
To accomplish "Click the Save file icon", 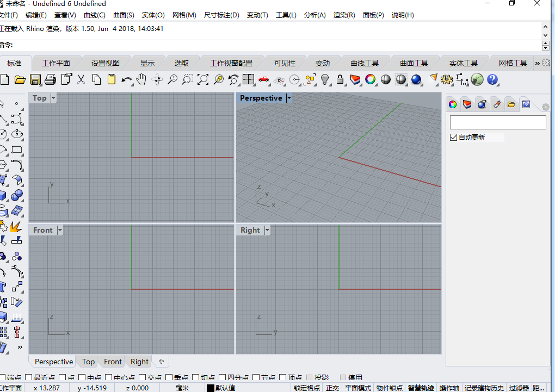I will tap(35, 80).
